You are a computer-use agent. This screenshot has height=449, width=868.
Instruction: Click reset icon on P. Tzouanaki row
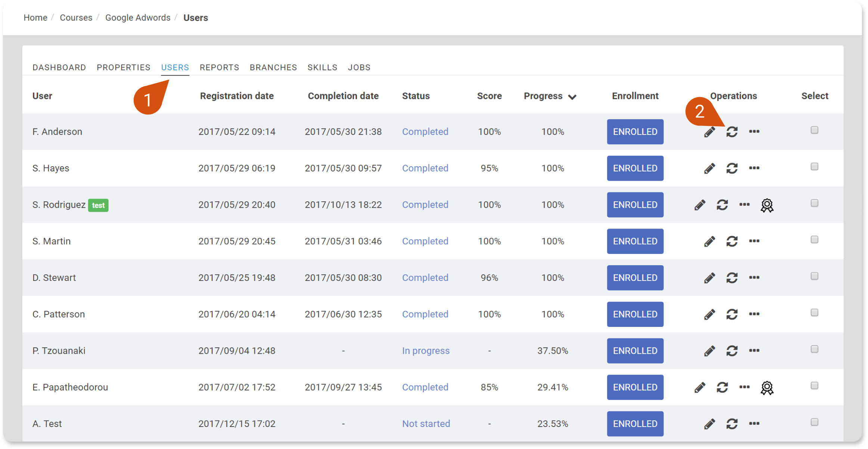[732, 352]
